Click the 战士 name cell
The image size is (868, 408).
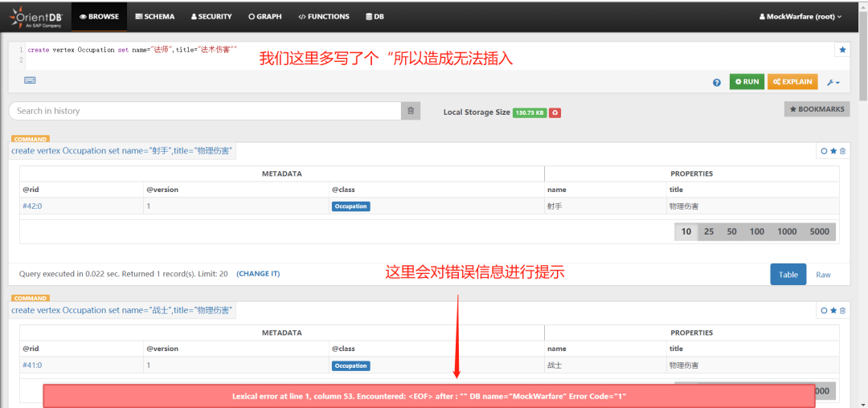[x=606, y=365]
